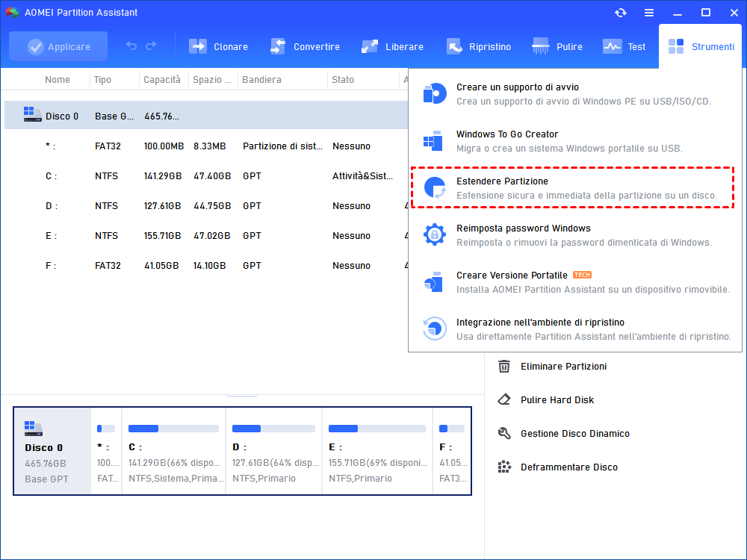This screenshot has width=747, height=560.
Task: Select partition E: row in table
Action: [206, 236]
